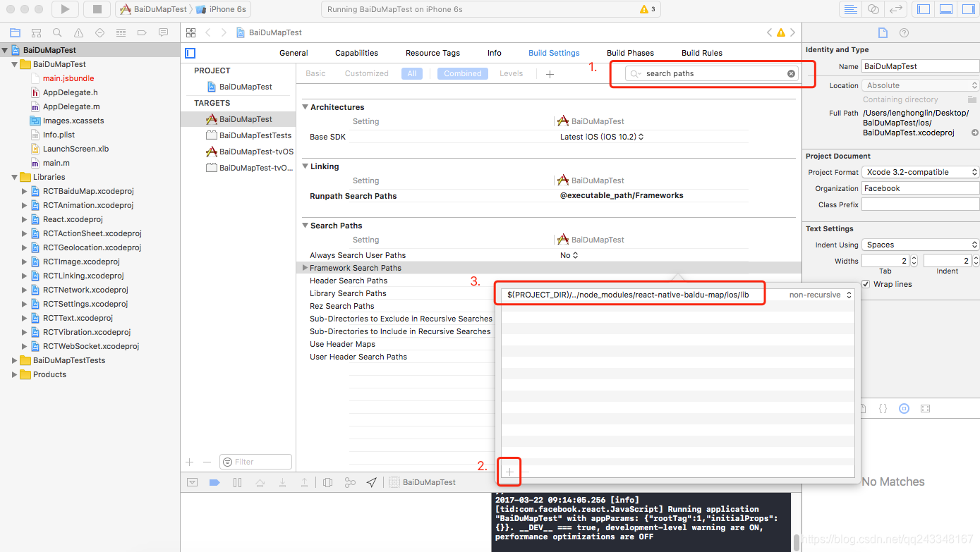This screenshot has width=980, height=552.
Task: Show the File inspector
Action: [882, 32]
